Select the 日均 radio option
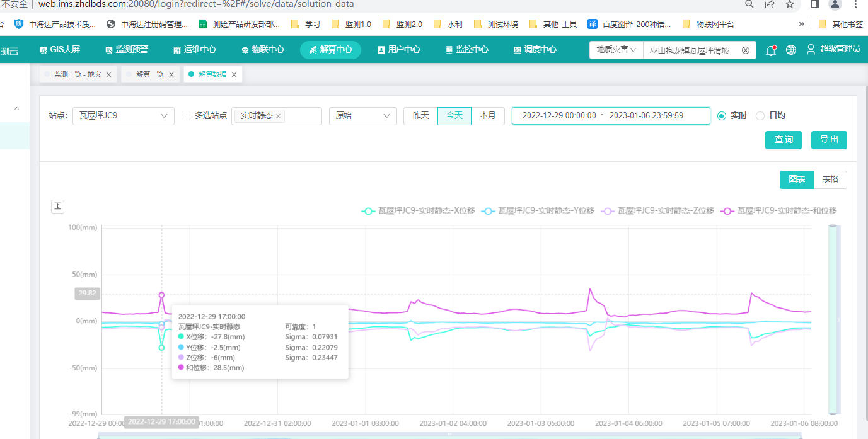The width and height of the screenshot is (868, 439). click(x=760, y=116)
